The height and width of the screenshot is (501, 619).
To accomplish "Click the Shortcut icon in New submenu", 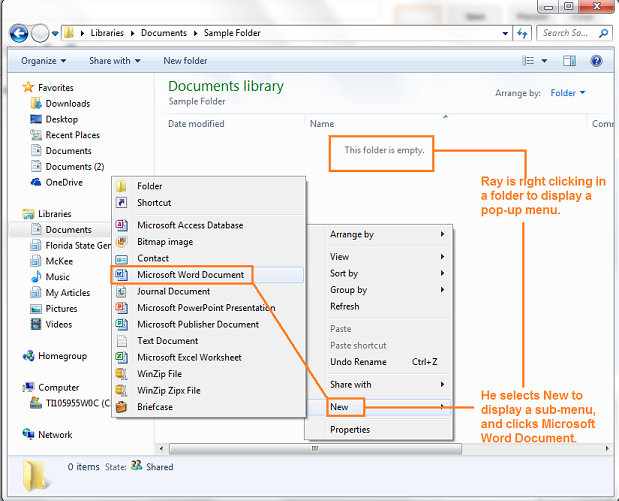I will coord(121,203).
